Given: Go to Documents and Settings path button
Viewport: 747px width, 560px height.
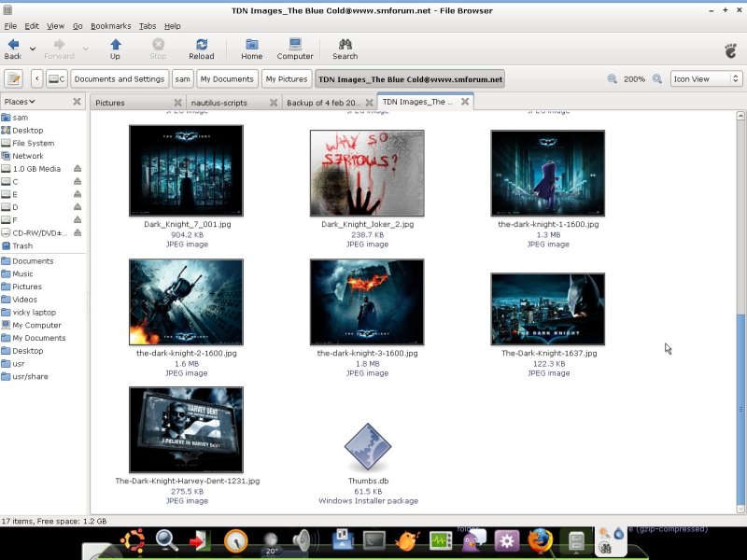Looking at the screenshot, I should (x=120, y=79).
